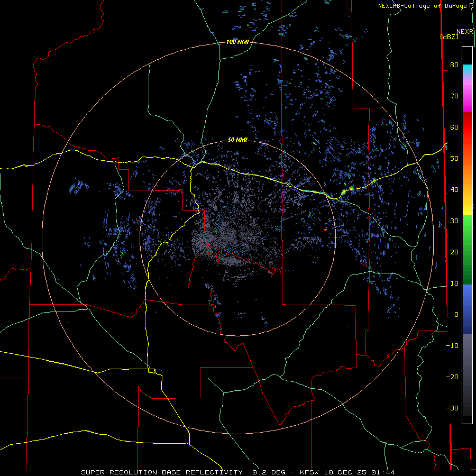
Task: Click the 100 NMI range ring label
Action: [237, 42]
